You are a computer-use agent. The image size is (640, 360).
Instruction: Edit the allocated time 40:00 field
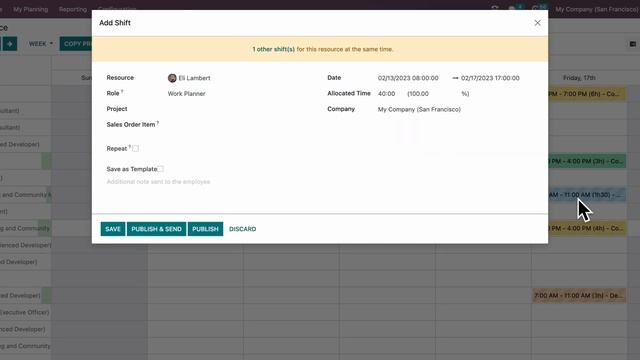tap(387, 93)
